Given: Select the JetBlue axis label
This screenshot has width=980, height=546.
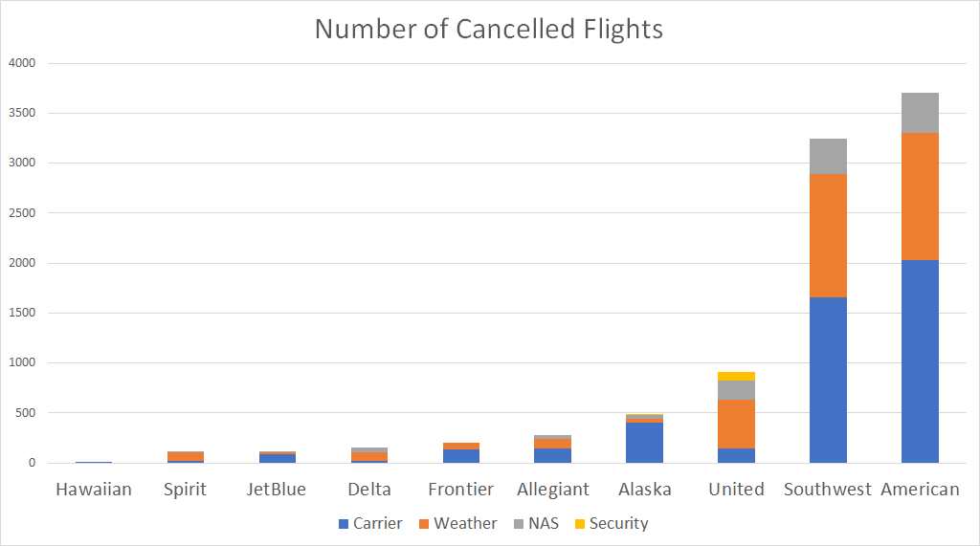Looking at the screenshot, I should pyautogui.click(x=277, y=490).
